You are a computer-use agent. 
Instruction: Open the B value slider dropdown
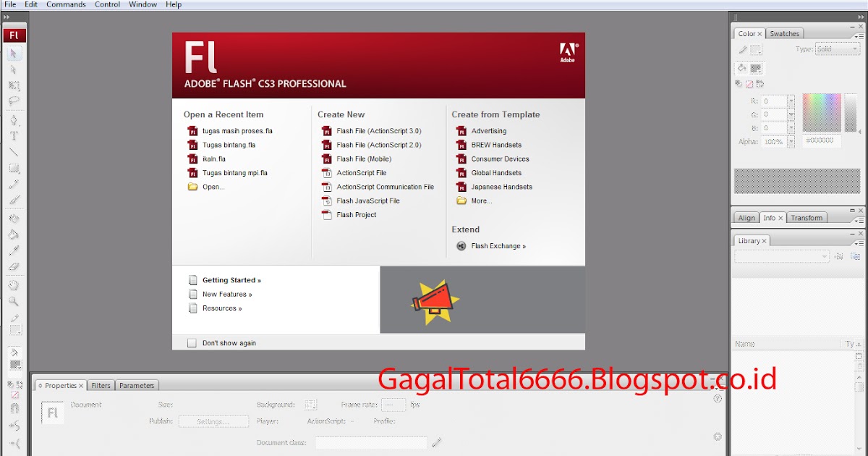click(x=791, y=128)
